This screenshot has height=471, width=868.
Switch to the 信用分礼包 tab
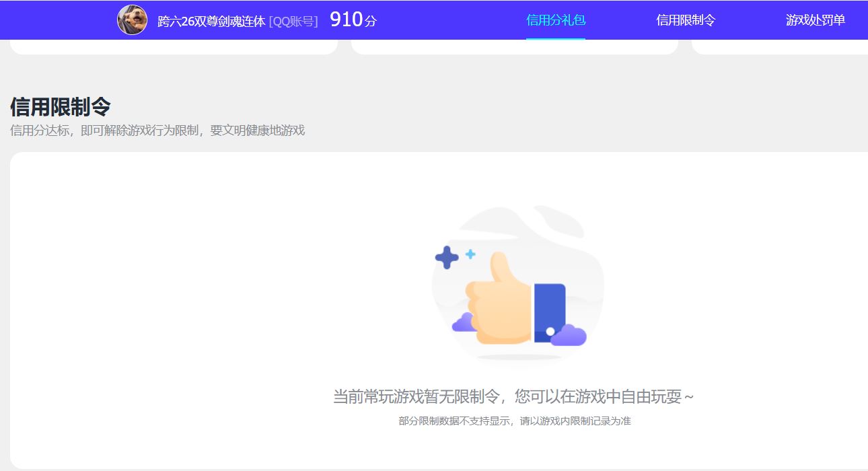point(555,20)
